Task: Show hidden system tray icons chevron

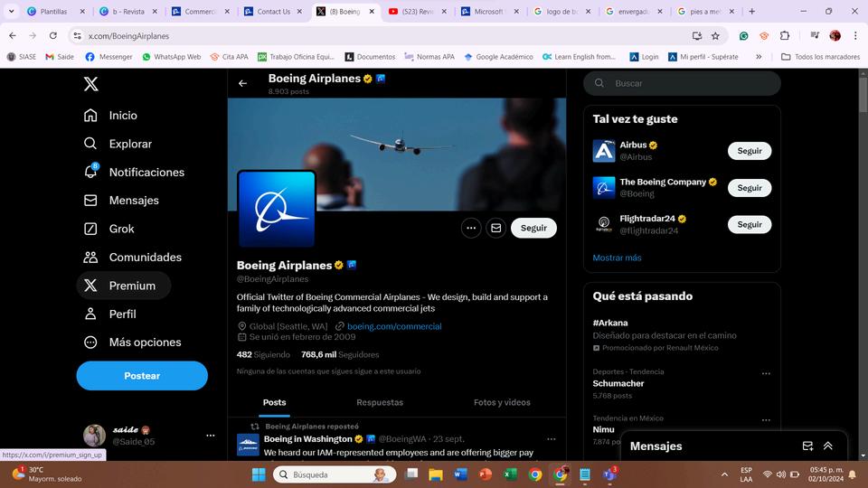Action: click(x=724, y=474)
